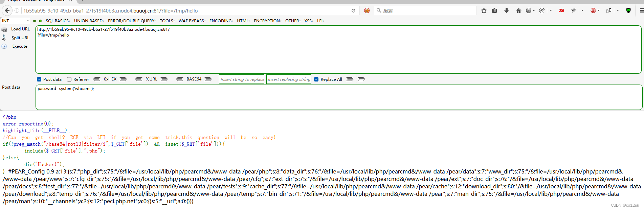Screen dimensions: 644x210
Task: Expand dropdown arrow next to pages extension icon
Action: (618, 10)
